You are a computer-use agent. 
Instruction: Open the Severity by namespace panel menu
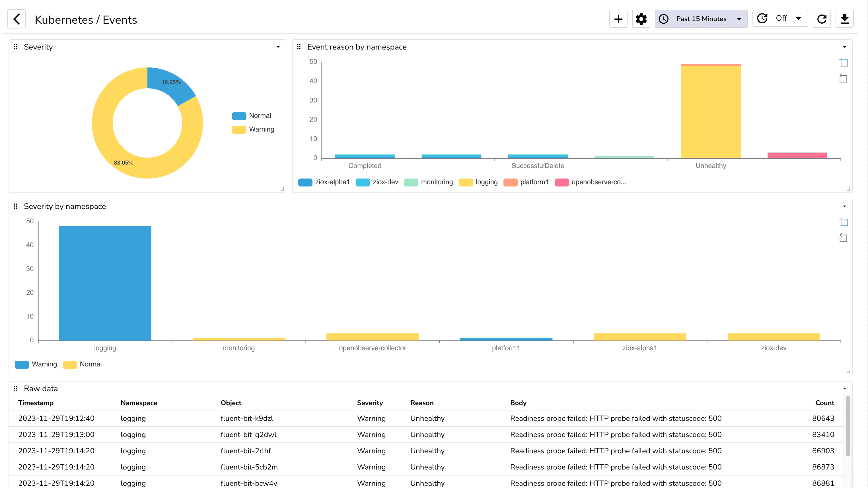(x=844, y=206)
